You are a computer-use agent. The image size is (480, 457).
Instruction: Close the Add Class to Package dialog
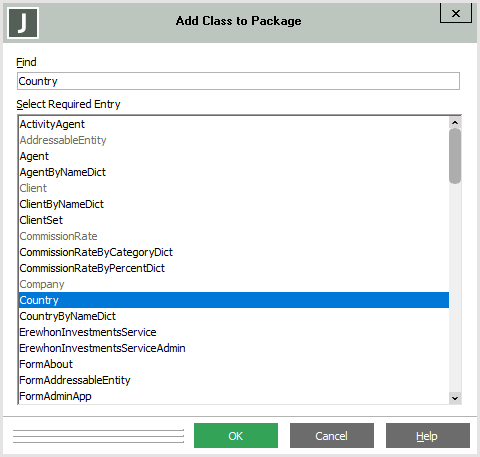[456, 13]
